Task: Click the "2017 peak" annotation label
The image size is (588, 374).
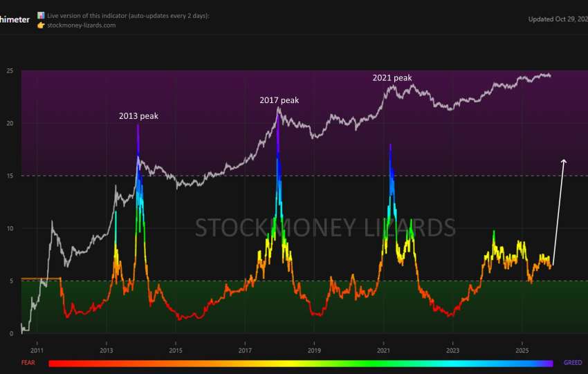Action: 279,100
